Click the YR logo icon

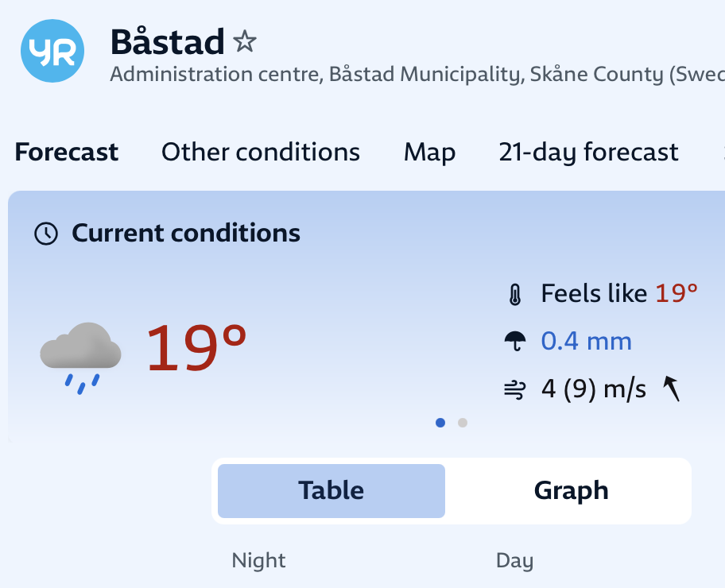pyautogui.click(x=52, y=50)
